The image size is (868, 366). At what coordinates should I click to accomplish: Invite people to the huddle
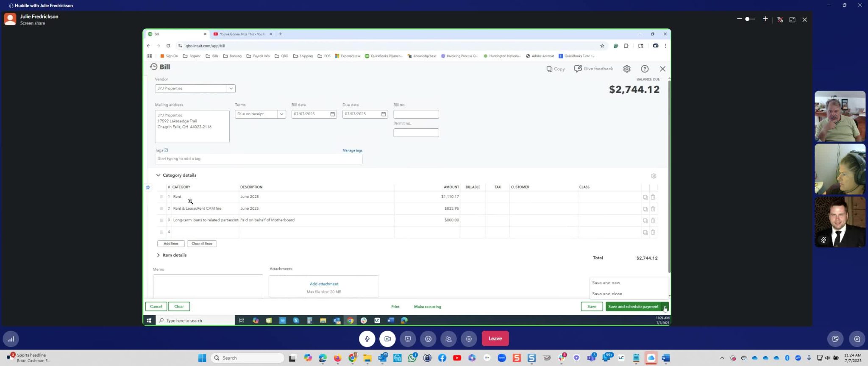pos(448,338)
